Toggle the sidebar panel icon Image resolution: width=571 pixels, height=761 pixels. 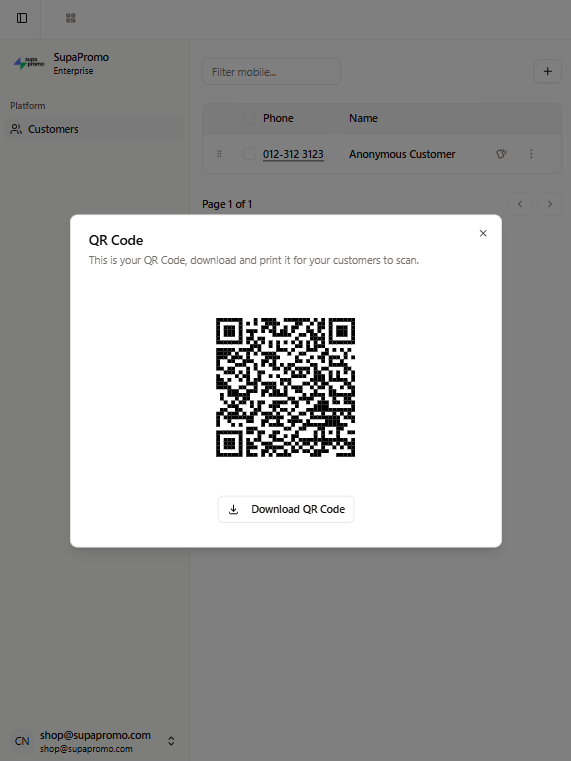point(22,18)
